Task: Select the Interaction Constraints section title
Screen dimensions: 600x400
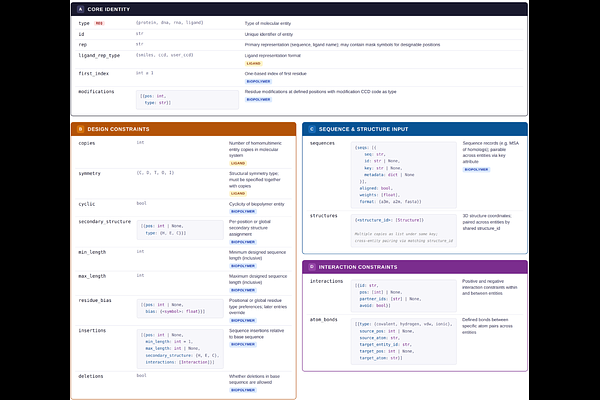Action: (x=358, y=267)
